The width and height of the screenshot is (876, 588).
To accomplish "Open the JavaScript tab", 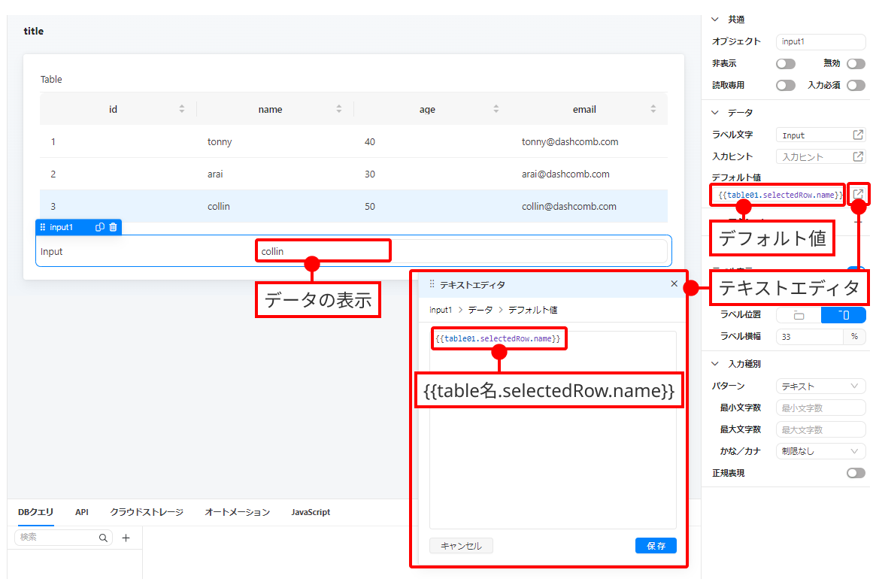I will click(x=311, y=512).
